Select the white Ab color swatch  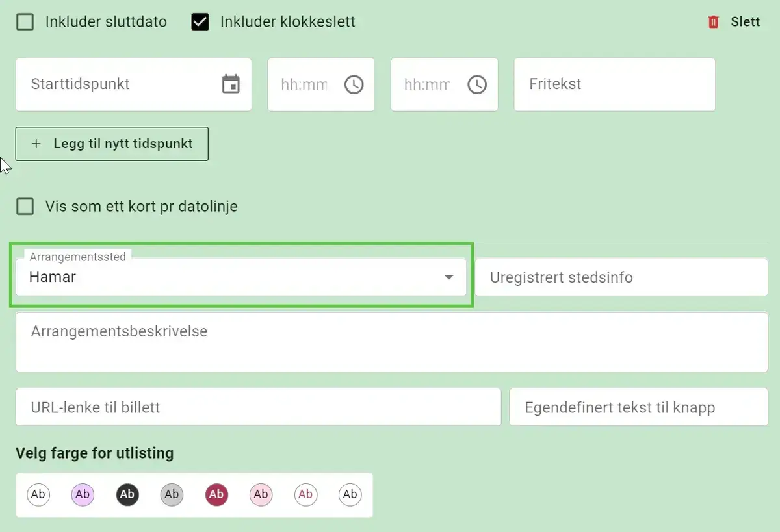click(x=38, y=495)
